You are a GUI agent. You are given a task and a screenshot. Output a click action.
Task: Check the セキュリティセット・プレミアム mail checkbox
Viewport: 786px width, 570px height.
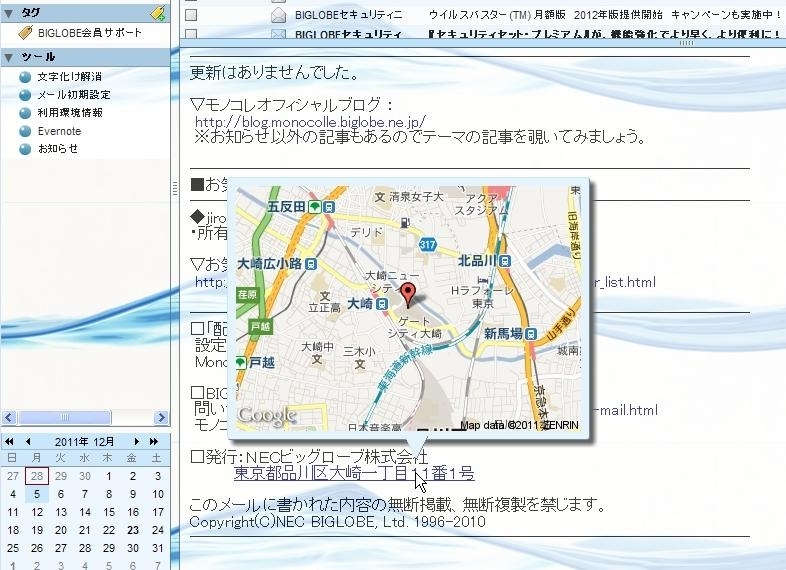click(190, 34)
